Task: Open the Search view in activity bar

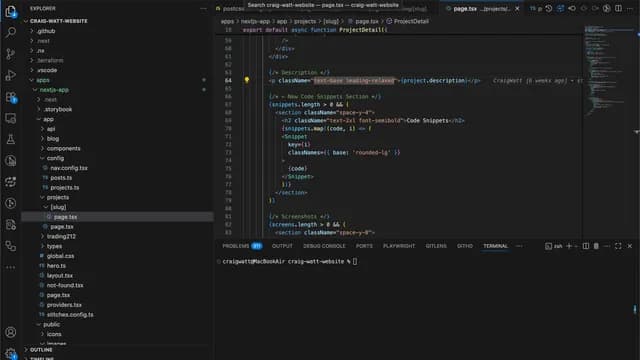Action: click(x=11, y=32)
